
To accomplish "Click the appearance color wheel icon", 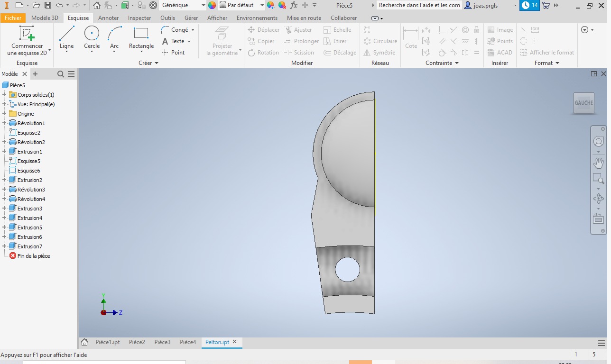I will 212,5.
